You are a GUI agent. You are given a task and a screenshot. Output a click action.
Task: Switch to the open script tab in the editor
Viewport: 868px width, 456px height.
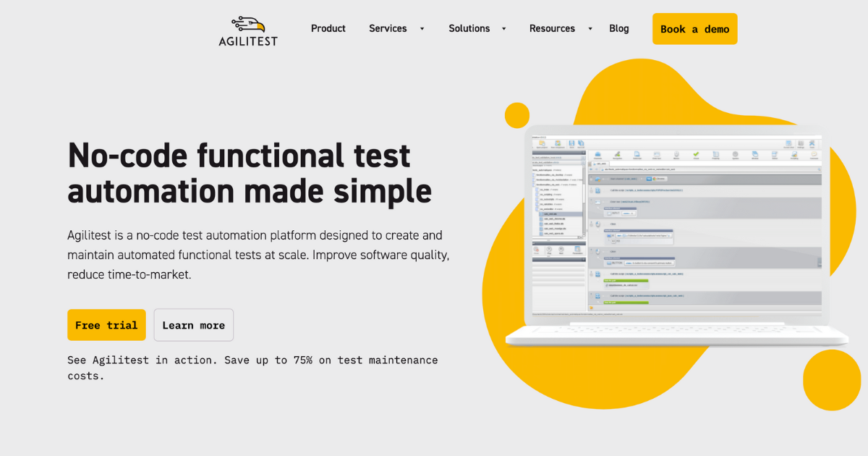point(602,164)
